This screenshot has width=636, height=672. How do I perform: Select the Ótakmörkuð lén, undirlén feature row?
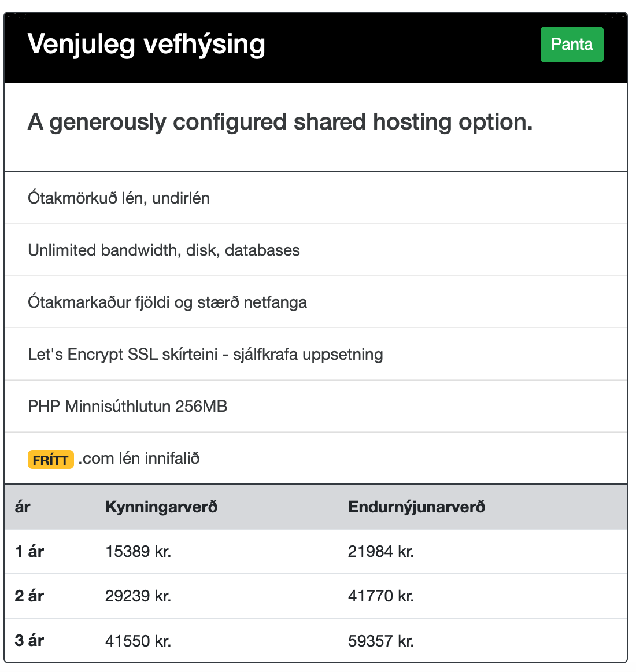(119, 198)
